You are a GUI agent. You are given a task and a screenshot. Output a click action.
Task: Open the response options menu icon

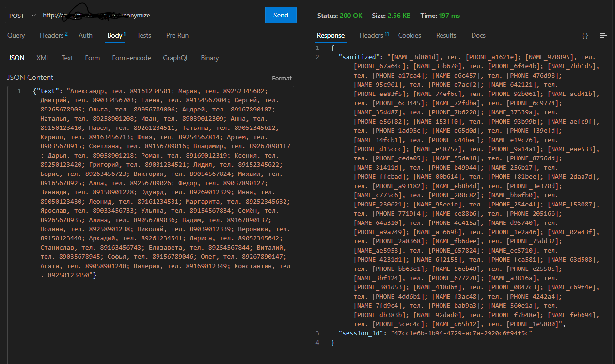603,36
